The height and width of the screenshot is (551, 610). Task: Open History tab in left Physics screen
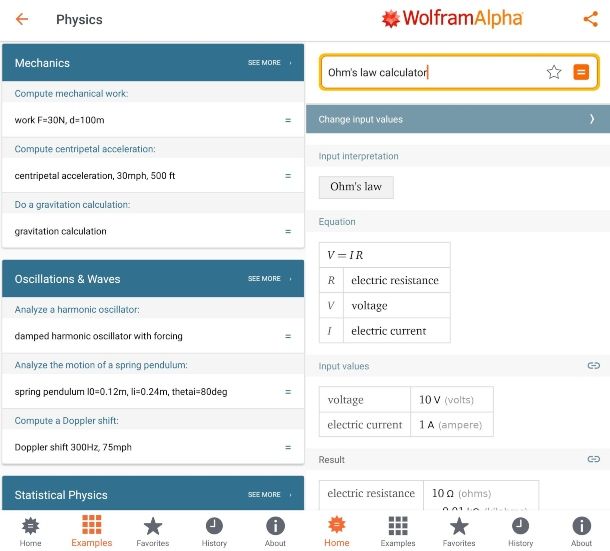[x=214, y=532]
